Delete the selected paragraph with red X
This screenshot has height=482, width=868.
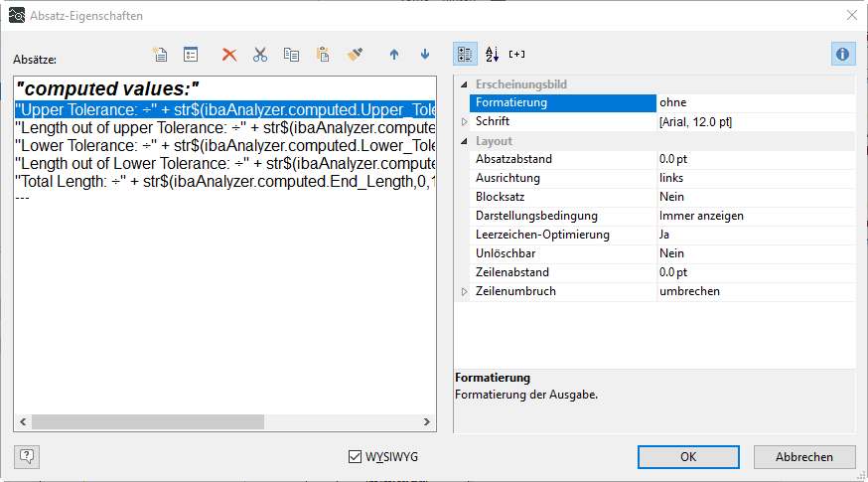(229, 55)
